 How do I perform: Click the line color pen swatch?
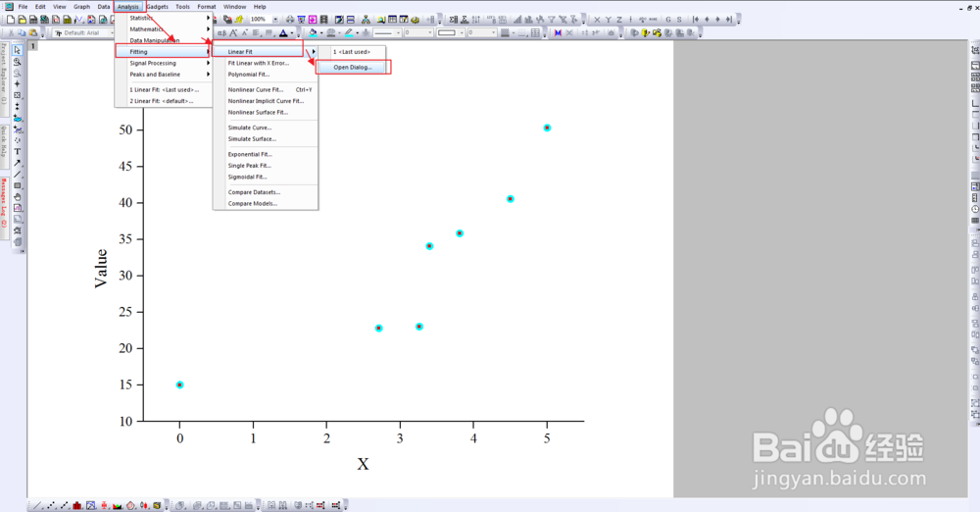[x=349, y=32]
